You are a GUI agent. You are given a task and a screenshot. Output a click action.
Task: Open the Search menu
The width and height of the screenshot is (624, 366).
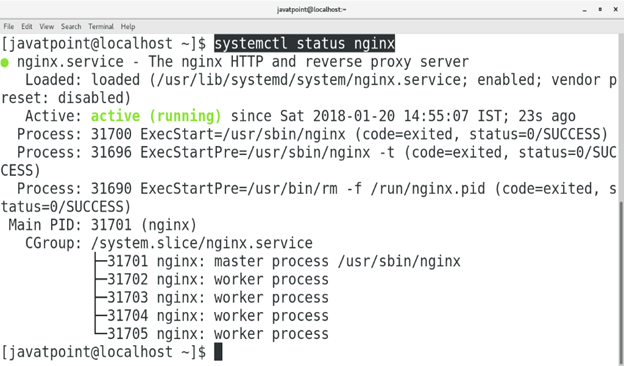(x=71, y=27)
